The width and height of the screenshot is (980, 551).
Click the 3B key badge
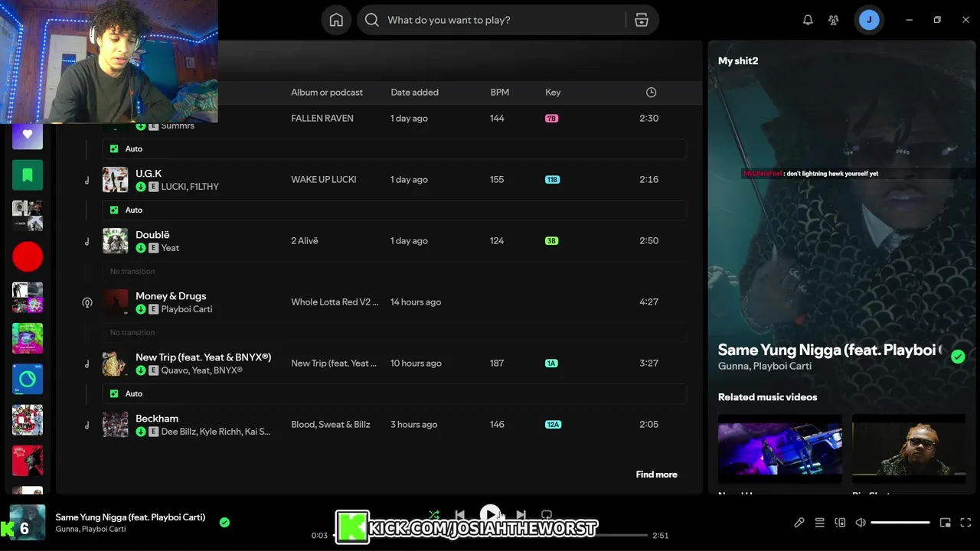pyautogui.click(x=551, y=241)
